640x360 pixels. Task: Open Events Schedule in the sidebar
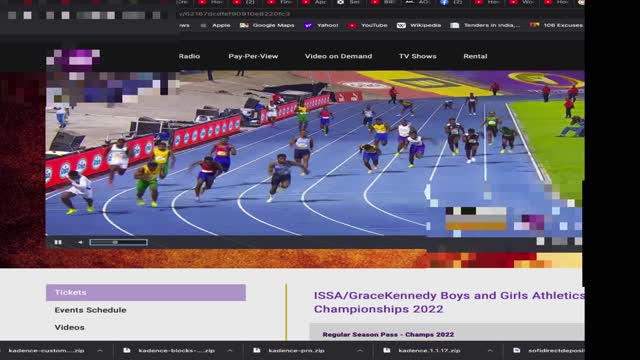point(90,310)
